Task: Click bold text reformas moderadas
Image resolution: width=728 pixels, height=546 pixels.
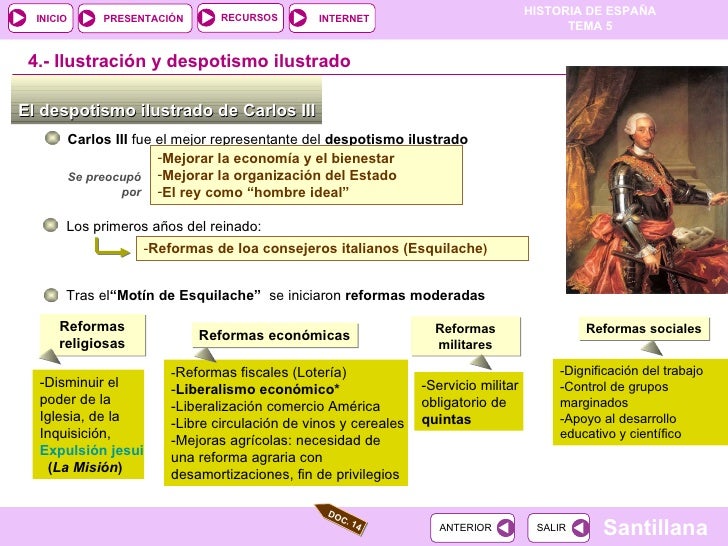Action: coord(415,295)
